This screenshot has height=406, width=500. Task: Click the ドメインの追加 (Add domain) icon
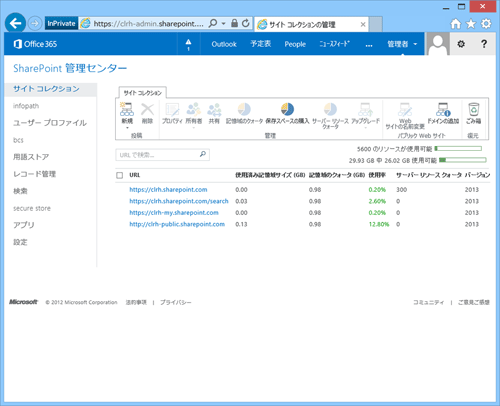pyautogui.click(x=443, y=109)
